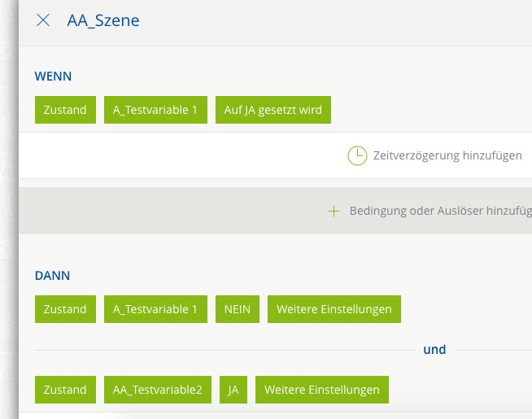This screenshot has height=419, width=532.
Task: Close the AA_Szene editor with the X icon
Action: point(43,20)
